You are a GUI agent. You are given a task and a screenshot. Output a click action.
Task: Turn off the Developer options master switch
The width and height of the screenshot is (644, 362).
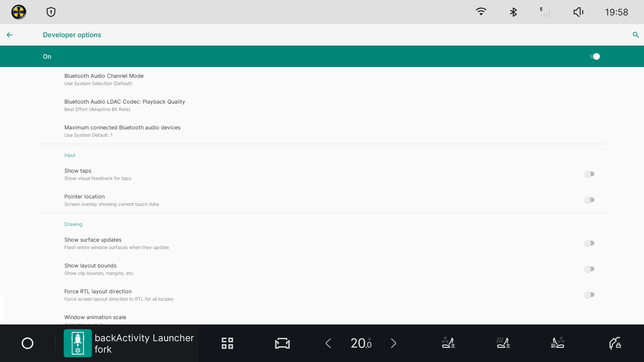tap(594, 56)
